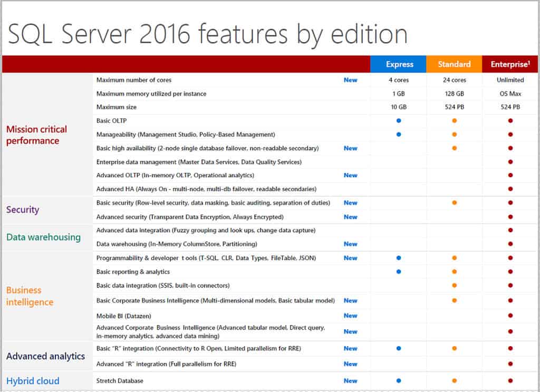Click the 'Basic reporting & analytics' feature label
This screenshot has height=392, width=540.
click(133, 272)
